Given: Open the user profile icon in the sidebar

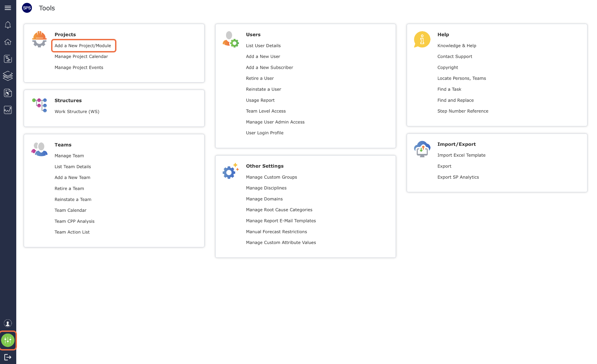Looking at the screenshot, I should 8,323.
